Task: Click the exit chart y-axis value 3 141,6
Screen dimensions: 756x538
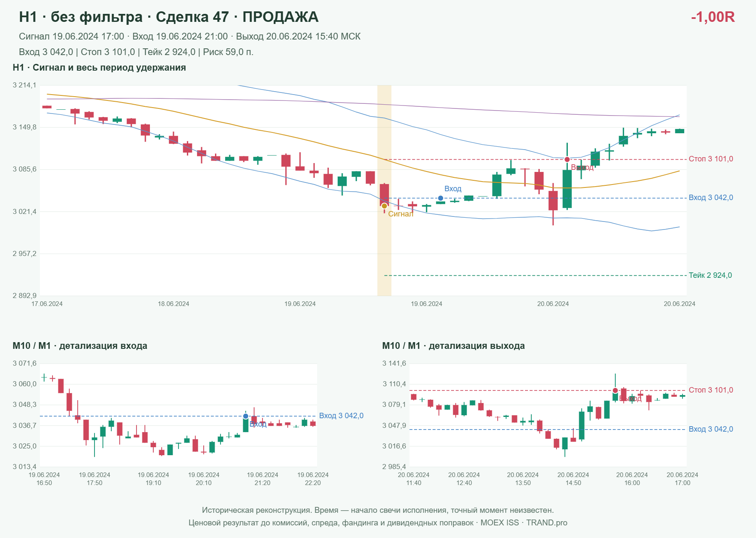Action: coord(394,364)
